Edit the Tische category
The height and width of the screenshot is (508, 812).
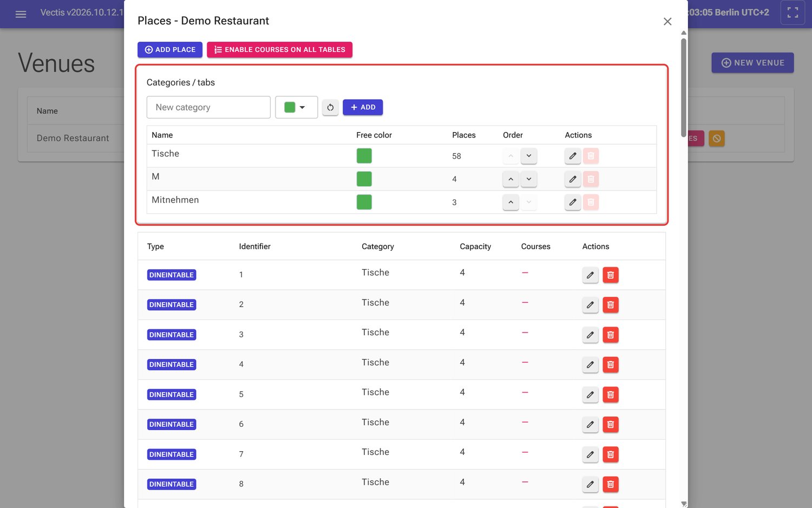click(x=573, y=156)
